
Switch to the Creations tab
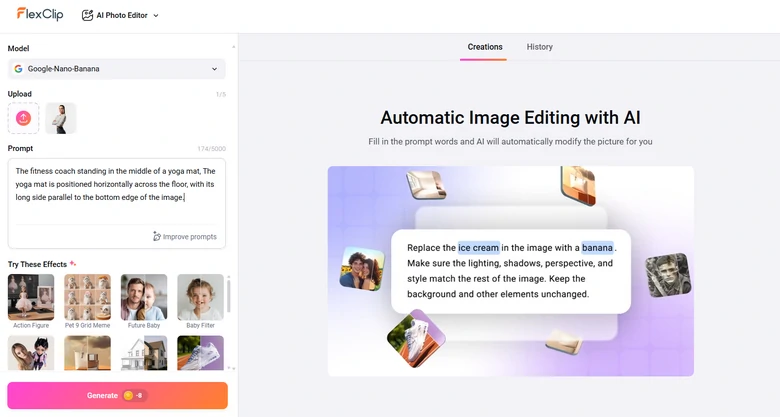485,47
